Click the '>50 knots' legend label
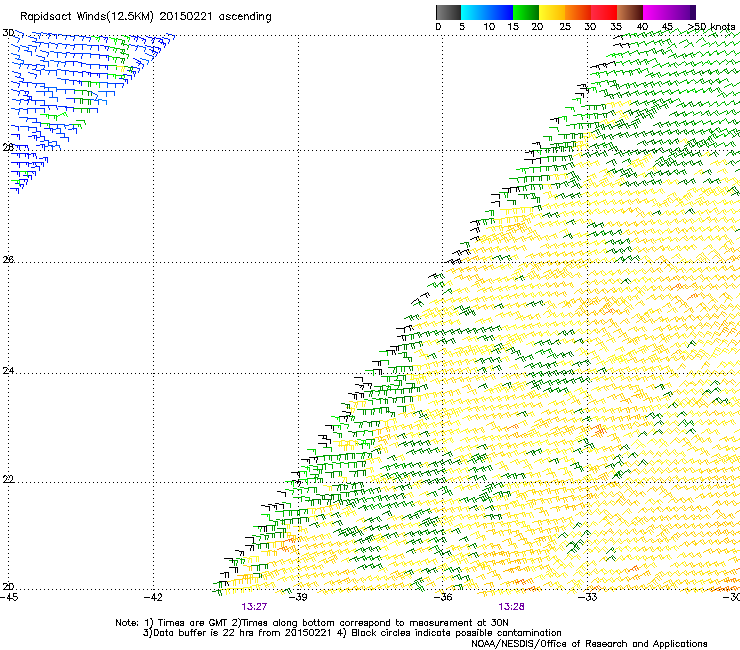This screenshot has width=740, height=650. 711,27
